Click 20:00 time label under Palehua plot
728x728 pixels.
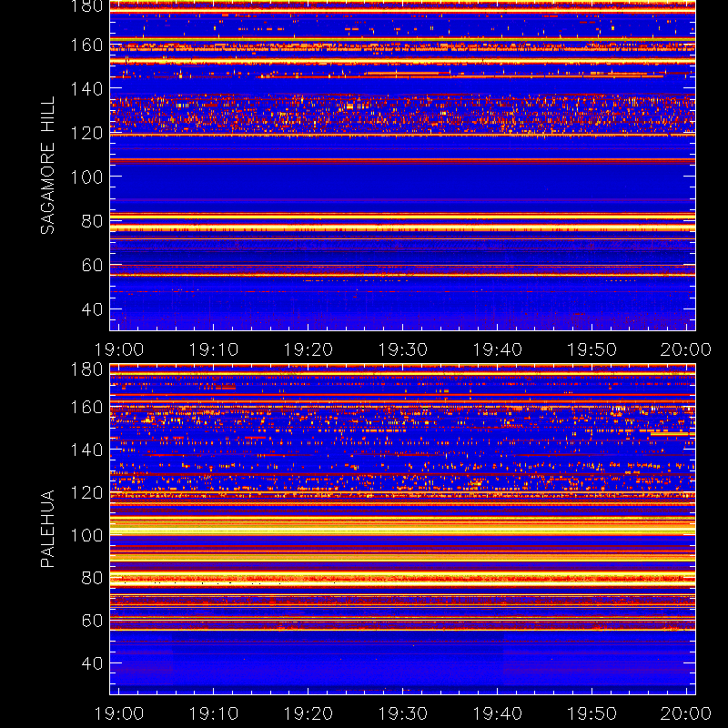[686, 713]
